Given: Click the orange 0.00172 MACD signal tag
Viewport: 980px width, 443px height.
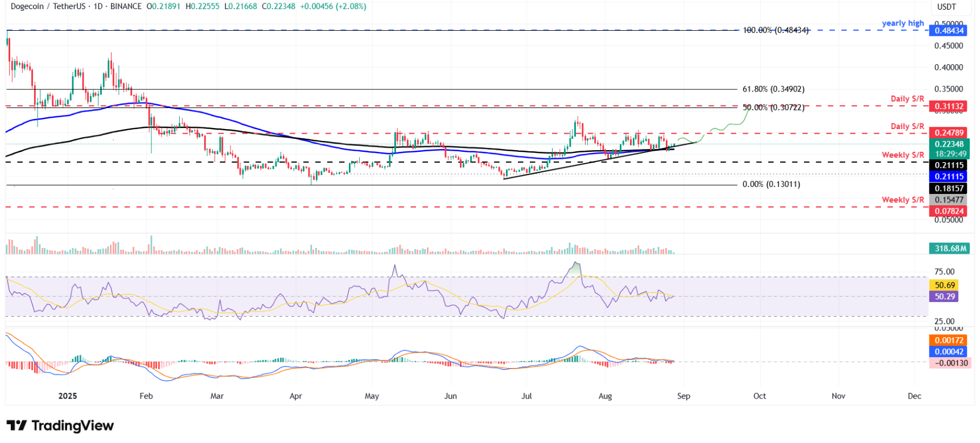Looking at the screenshot, I should [x=948, y=341].
